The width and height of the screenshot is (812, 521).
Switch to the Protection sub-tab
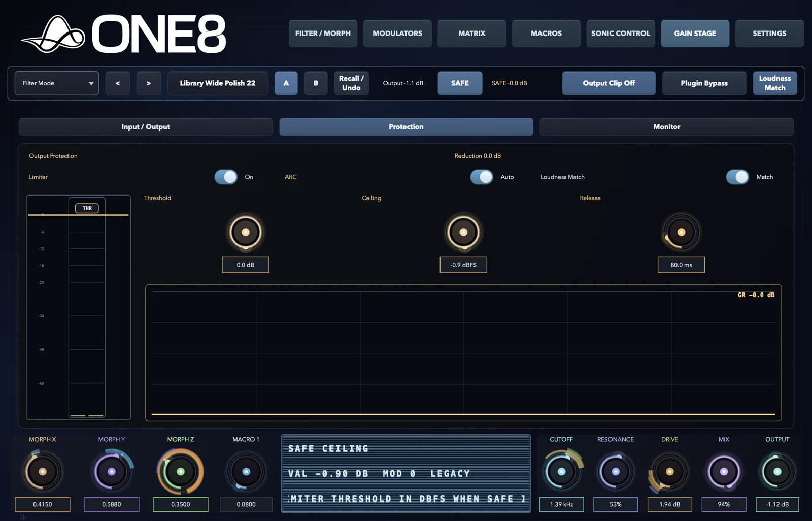[406, 127]
